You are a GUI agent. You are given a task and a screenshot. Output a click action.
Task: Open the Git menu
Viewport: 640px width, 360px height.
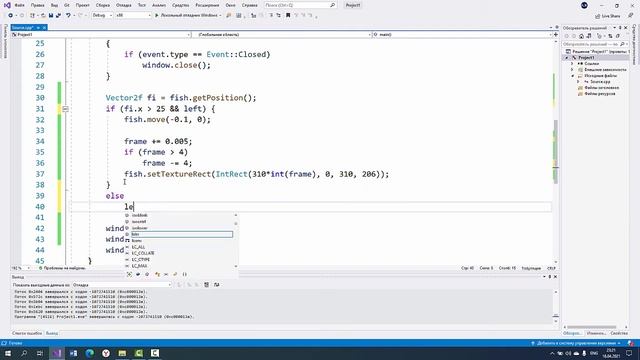[67, 5]
